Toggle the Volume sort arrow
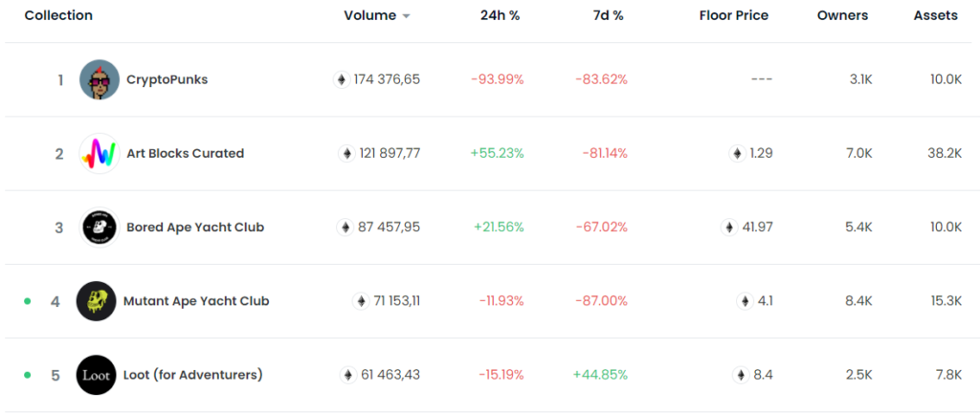 pos(406,16)
